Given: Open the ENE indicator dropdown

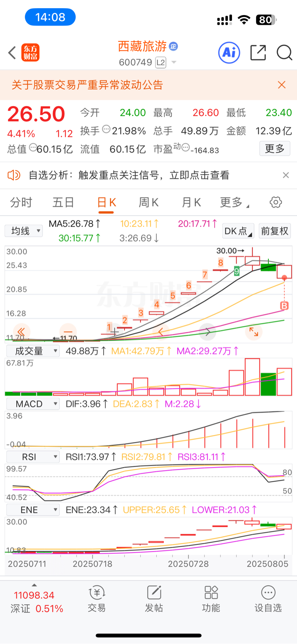Looking at the screenshot, I should [x=33, y=510].
